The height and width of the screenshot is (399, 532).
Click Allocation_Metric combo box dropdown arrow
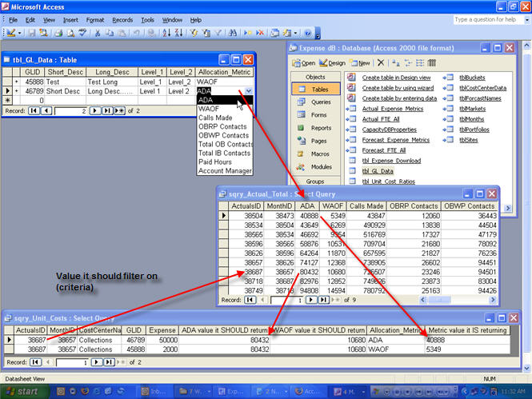tap(248, 91)
